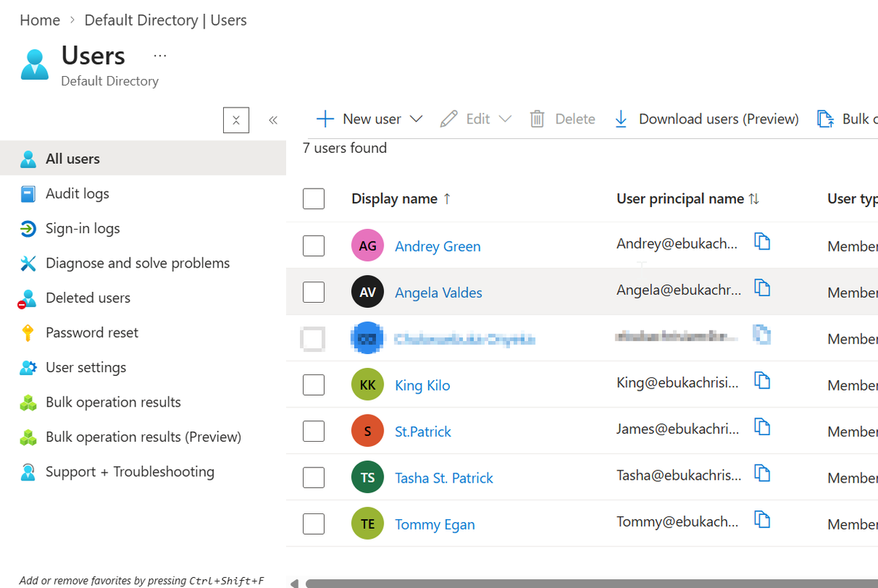
Task: Copy Tasha's user principal name
Action: click(762, 474)
